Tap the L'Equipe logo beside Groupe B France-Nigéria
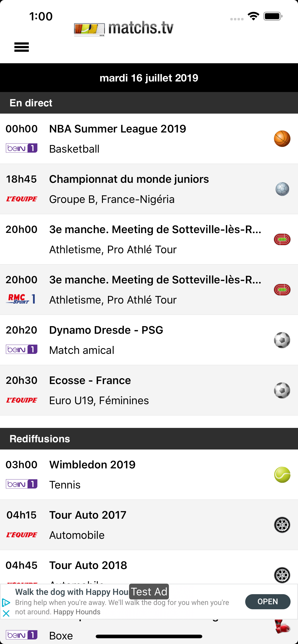 click(22, 199)
